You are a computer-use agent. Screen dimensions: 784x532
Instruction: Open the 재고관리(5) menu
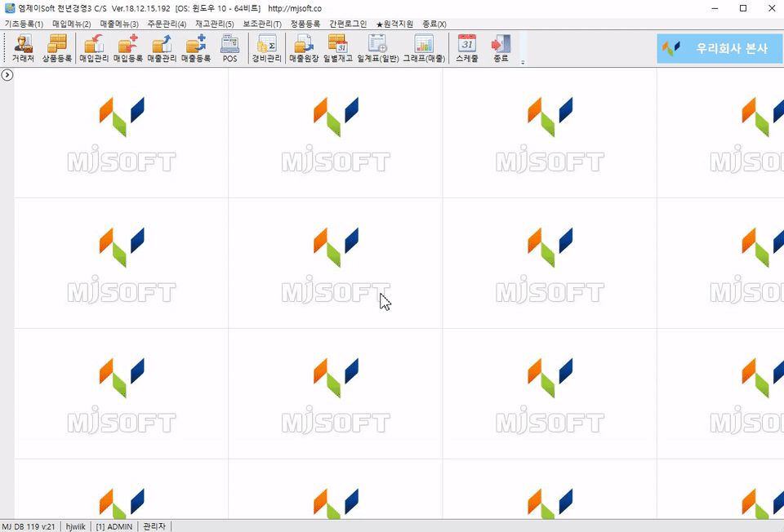coord(215,24)
